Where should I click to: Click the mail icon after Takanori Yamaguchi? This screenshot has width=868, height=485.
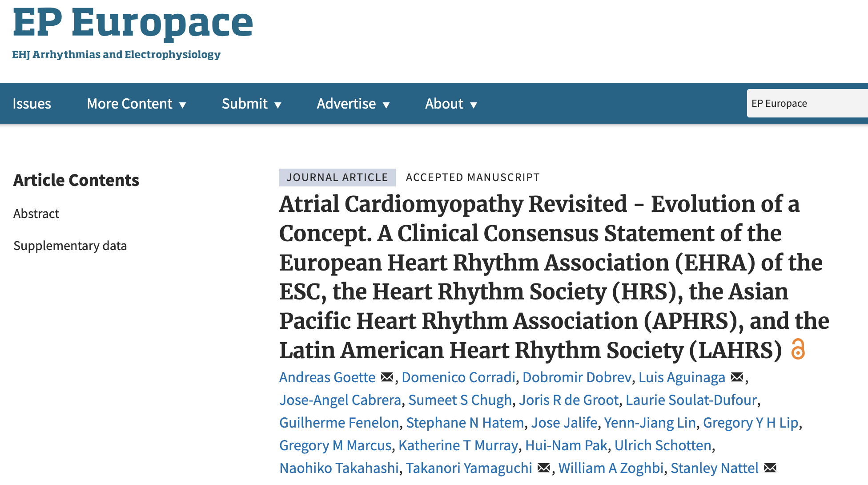[543, 468]
